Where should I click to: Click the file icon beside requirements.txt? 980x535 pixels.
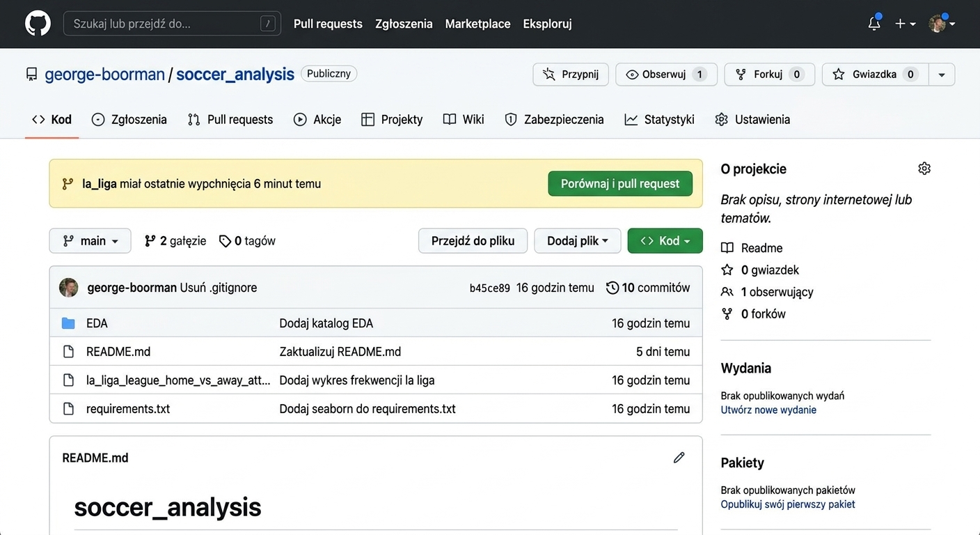(x=68, y=409)
